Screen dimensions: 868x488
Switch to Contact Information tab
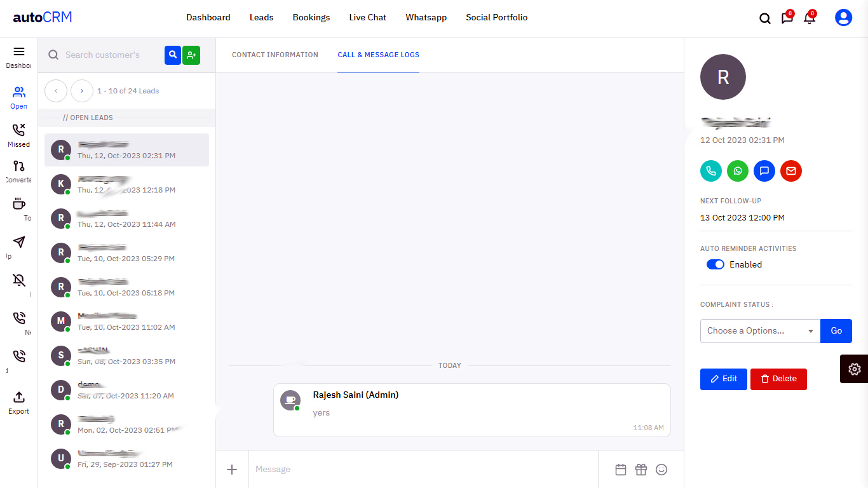tap(275, 55)
